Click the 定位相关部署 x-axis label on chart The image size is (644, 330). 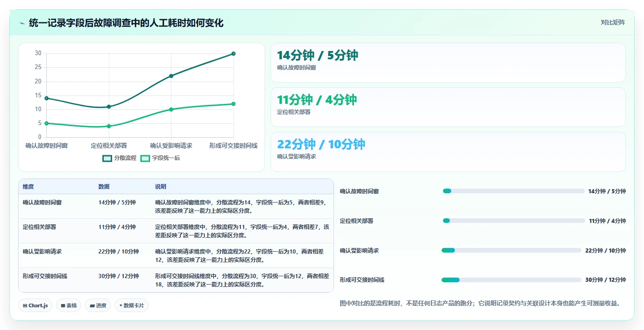click(x=109, y=146)
